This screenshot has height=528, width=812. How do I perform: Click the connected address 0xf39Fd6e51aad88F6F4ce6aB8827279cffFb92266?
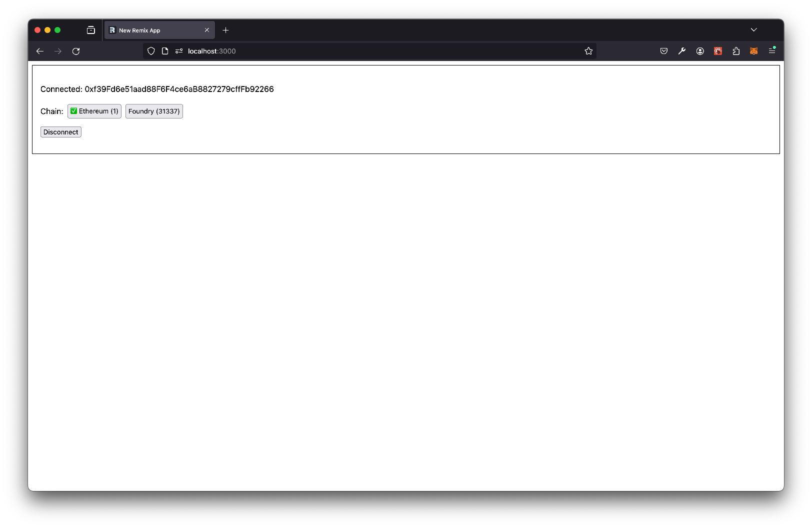(179, 89)
